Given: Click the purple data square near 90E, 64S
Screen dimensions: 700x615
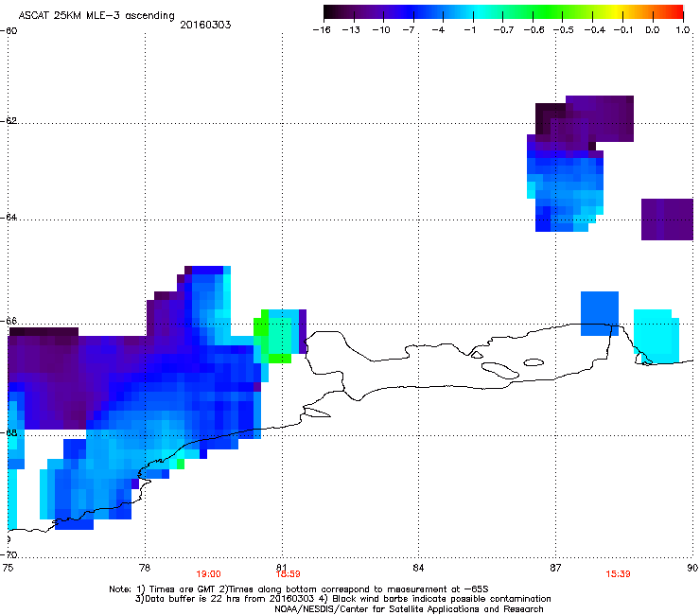Looking at the screenshot, I should pyautogui.click(x=667, y=220).
